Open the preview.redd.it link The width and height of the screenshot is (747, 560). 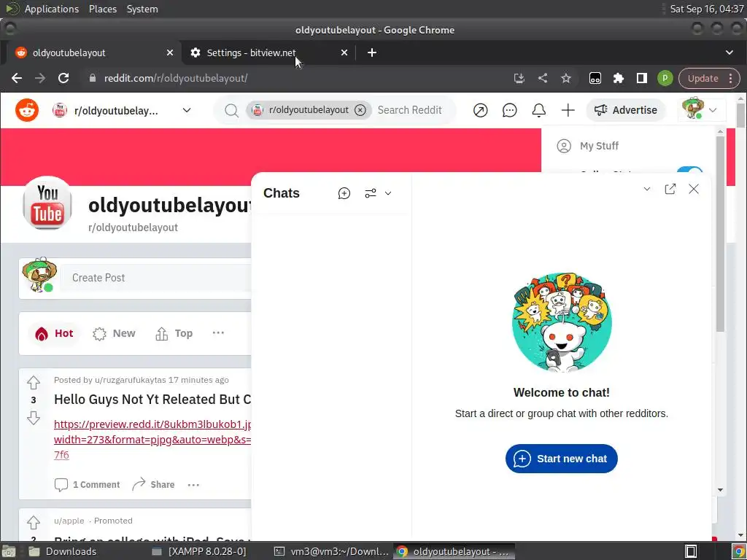152,439
